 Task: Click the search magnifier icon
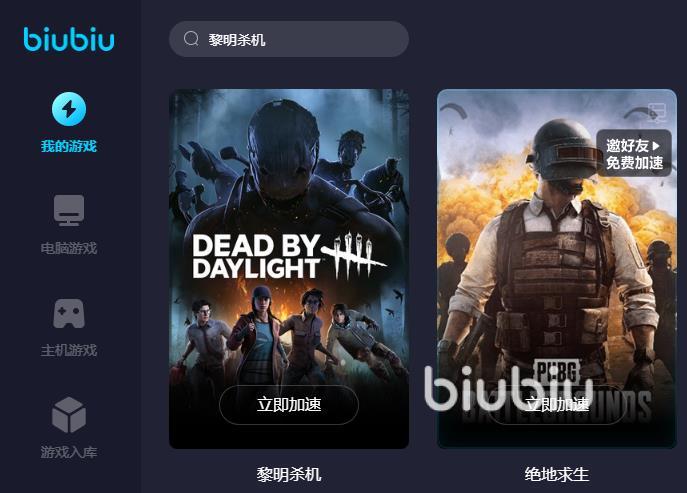click(191, 39)
